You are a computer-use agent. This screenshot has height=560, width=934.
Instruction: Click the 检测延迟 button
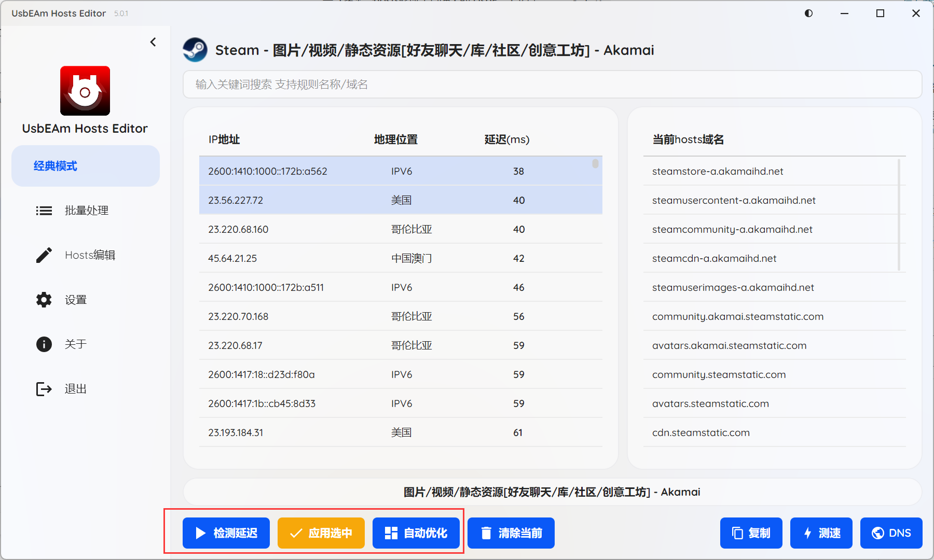click(225, 533)
